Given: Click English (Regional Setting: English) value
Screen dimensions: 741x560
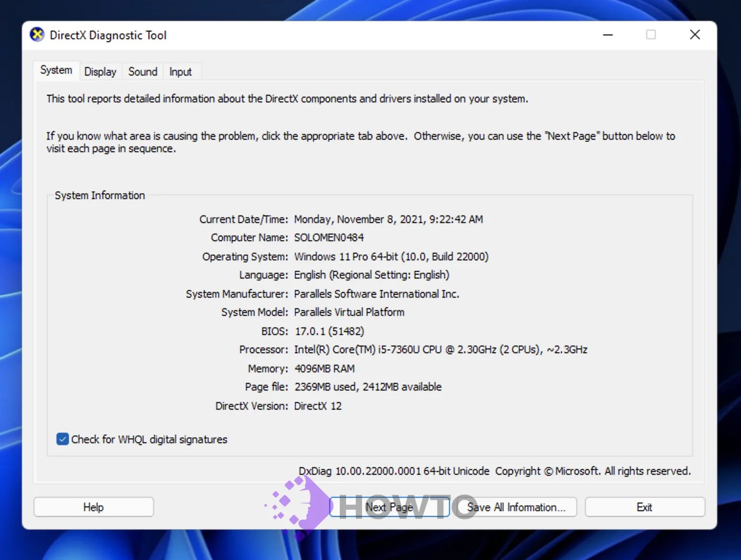Looking at the screenshot, I should click(371, 275).
